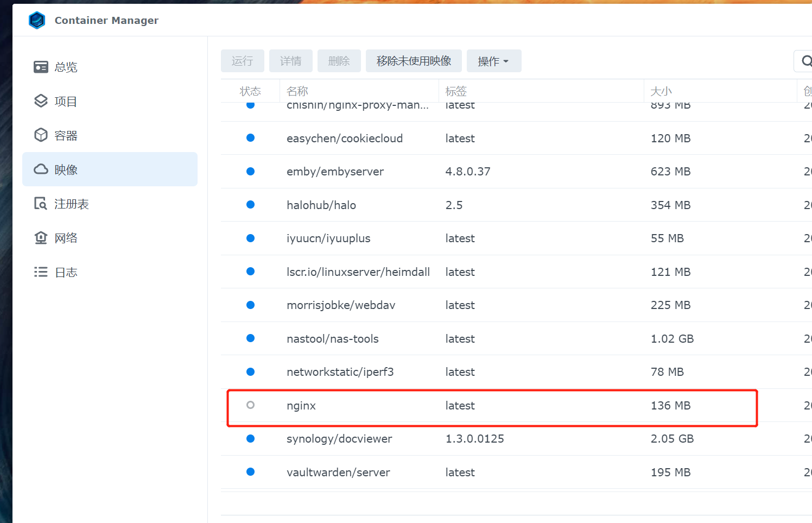Select the nginx image row

[x=516, y=405]
